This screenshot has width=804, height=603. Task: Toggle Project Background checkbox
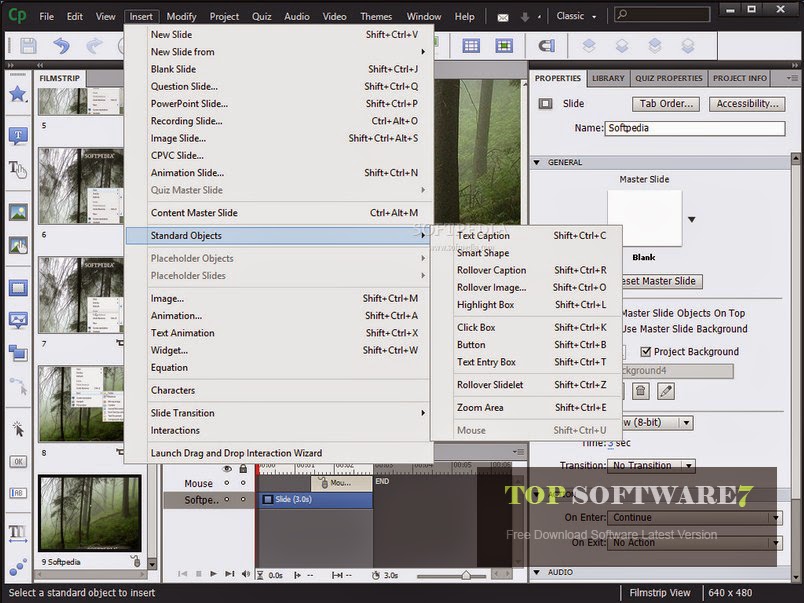click(646, 351)
